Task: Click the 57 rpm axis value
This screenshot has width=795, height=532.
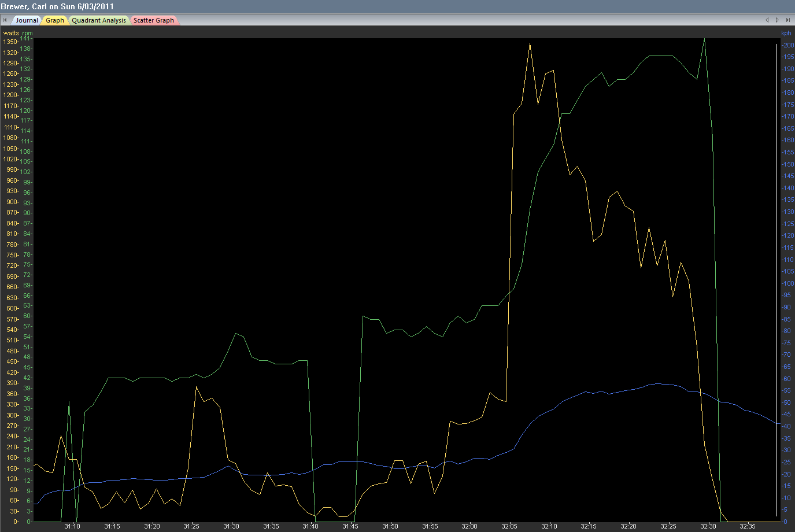Action: point(27,326)
